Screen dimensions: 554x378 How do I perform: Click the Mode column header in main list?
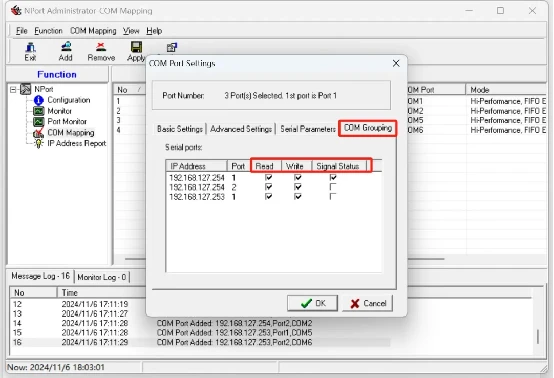(x=506, y=90)
